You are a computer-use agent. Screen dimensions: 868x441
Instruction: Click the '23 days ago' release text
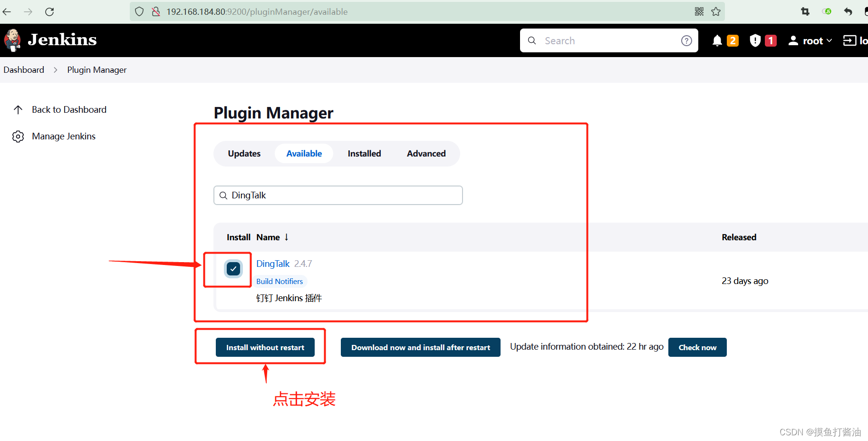point(745,281)
